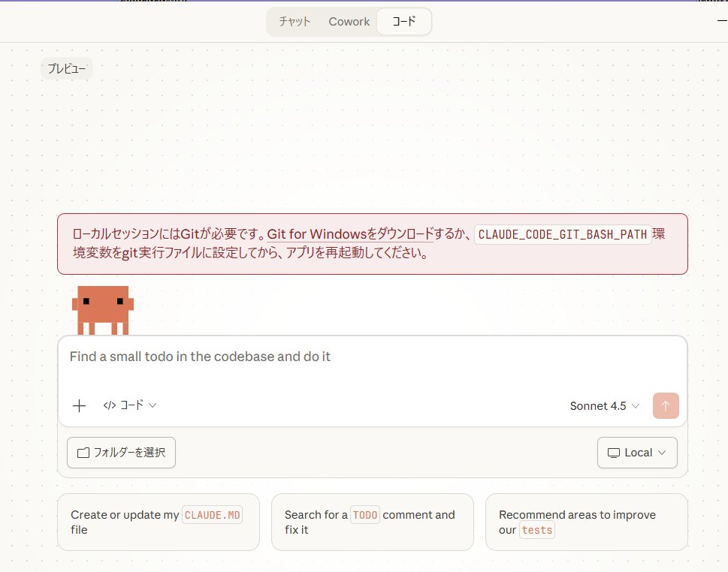728x572 pixels.
Task: Click the プレビュー button
Action: [66, 68]
